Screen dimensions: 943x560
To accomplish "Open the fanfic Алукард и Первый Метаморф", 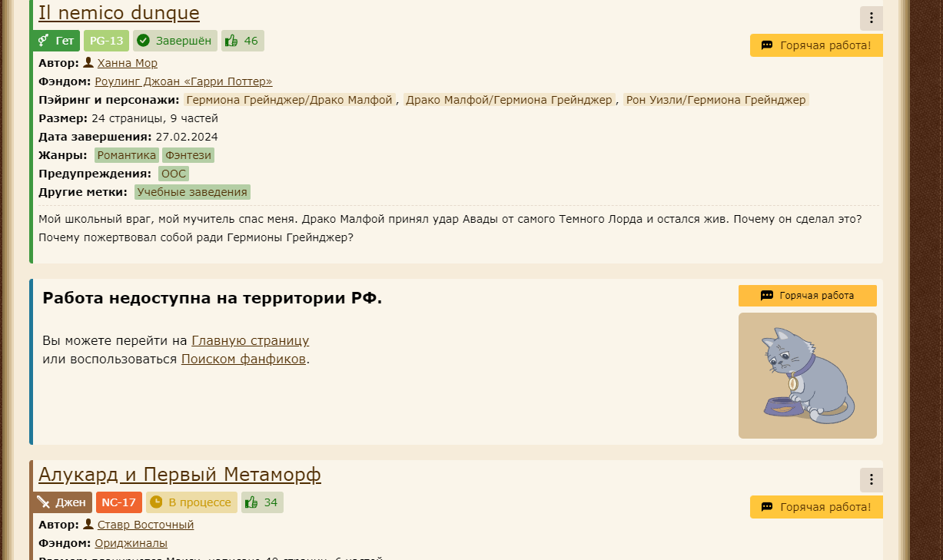I will click(x=180, y=475).
